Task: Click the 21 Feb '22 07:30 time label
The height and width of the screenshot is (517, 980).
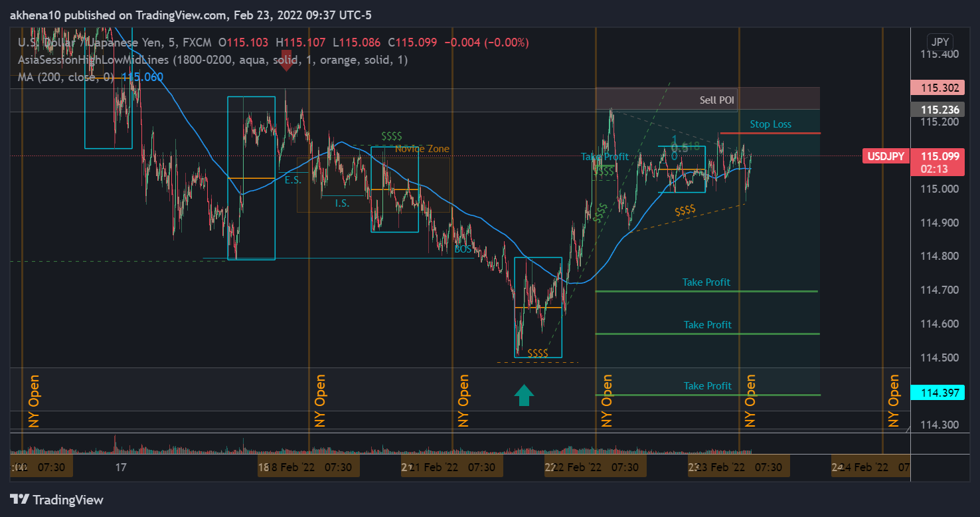Action: click(x=452, y=467)
